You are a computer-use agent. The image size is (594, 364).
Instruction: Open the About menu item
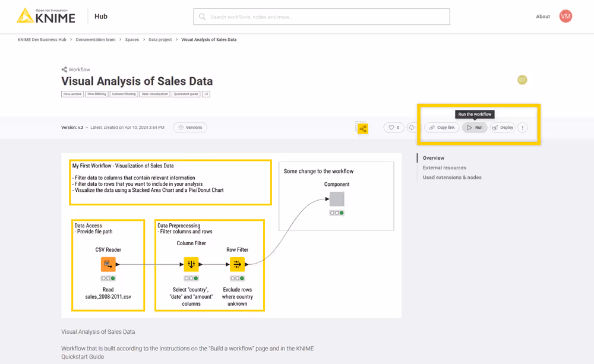point(542,16)
